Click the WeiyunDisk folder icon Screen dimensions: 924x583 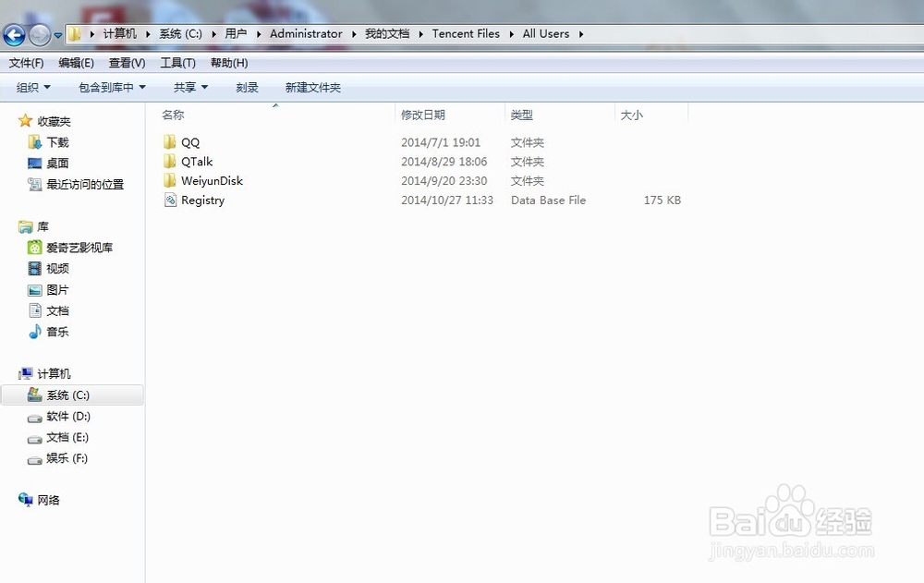click(170, 180)
